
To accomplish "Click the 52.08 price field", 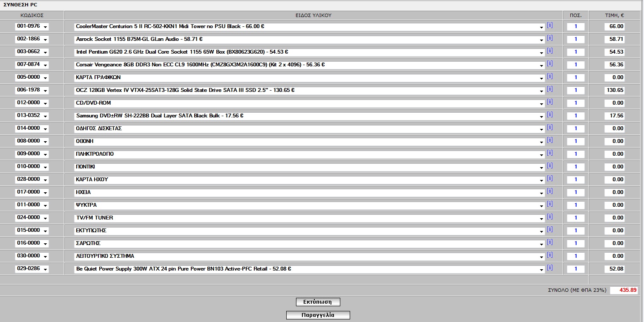I will [x=615, y=269].
